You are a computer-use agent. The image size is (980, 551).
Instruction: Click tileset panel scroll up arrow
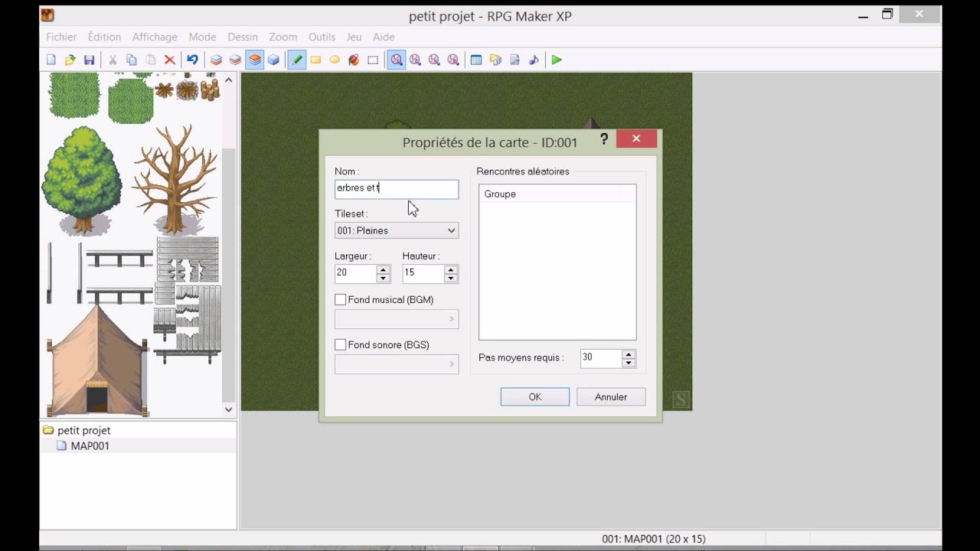click(x=228, y=80)
